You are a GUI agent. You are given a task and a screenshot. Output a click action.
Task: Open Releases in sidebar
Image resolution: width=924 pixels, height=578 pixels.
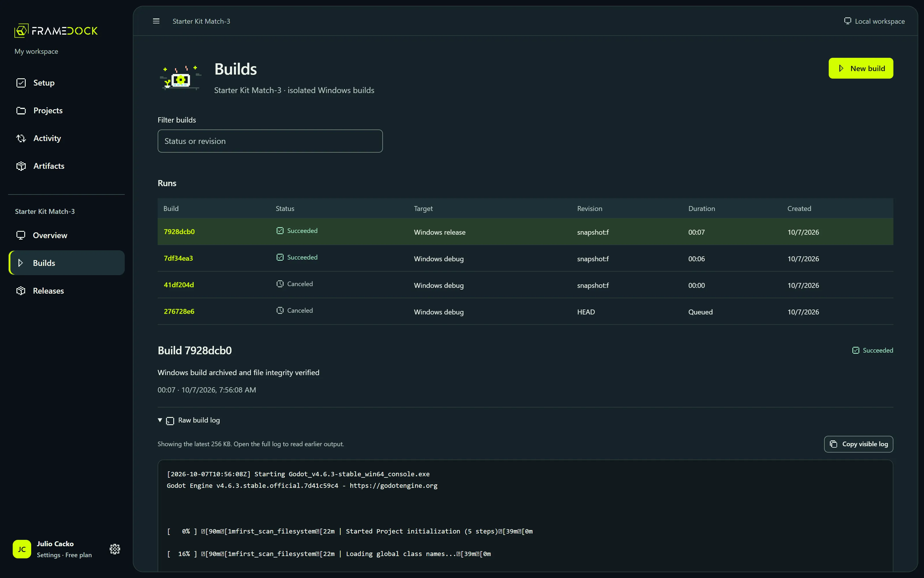pos(66,290)
